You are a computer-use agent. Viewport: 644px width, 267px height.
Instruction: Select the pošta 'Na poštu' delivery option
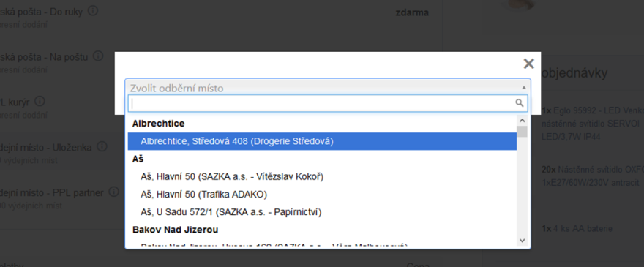(x=43, y=56)
